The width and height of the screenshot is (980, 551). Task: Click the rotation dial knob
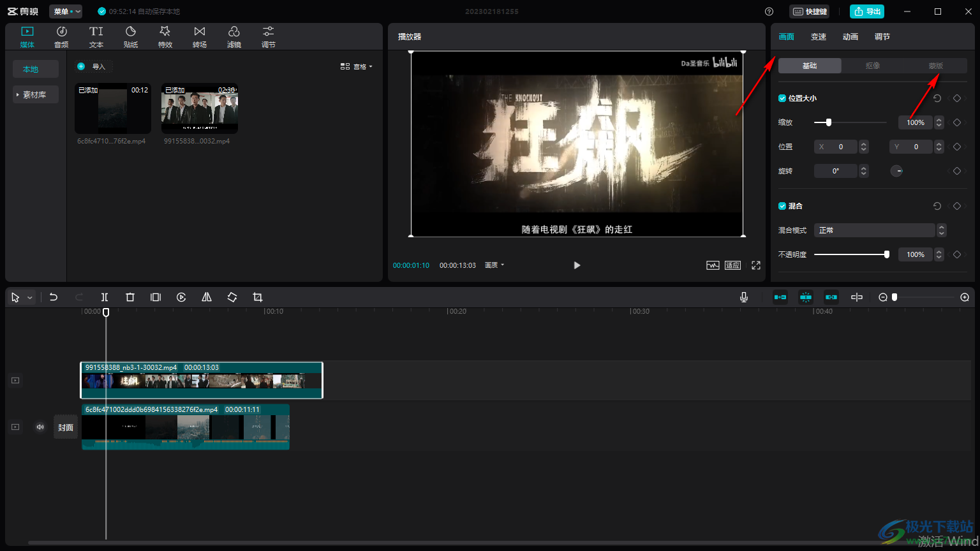(896, 171)
